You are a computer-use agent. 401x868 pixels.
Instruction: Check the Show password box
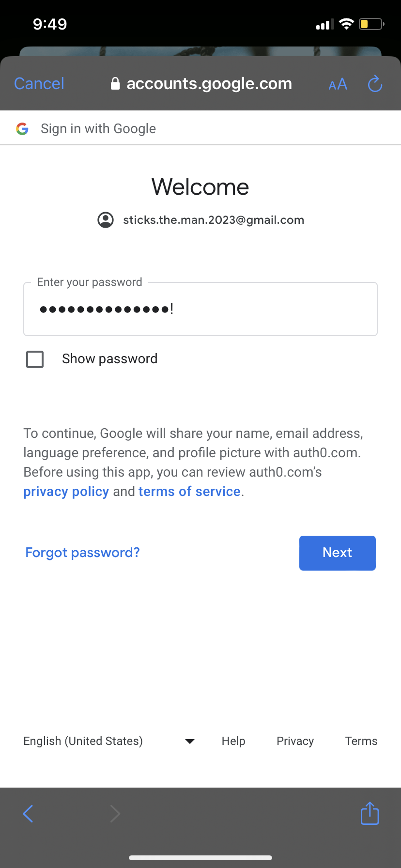pos(35,359)
